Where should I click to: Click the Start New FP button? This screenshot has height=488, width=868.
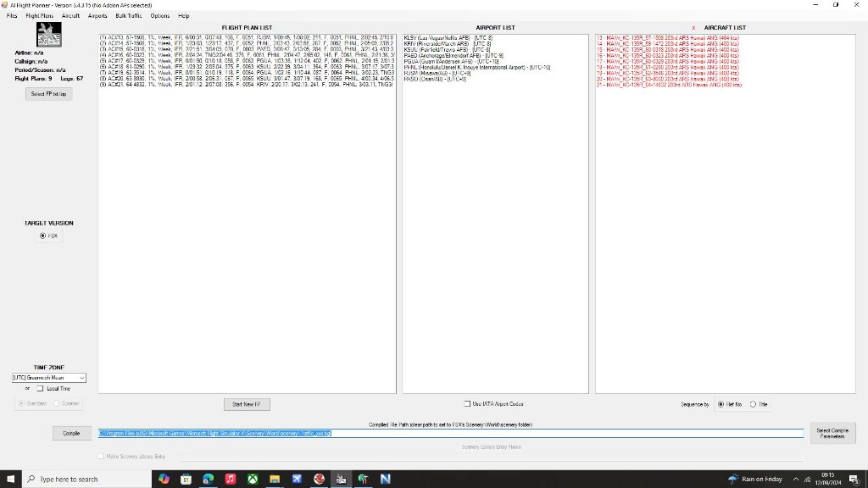(247, 404)
